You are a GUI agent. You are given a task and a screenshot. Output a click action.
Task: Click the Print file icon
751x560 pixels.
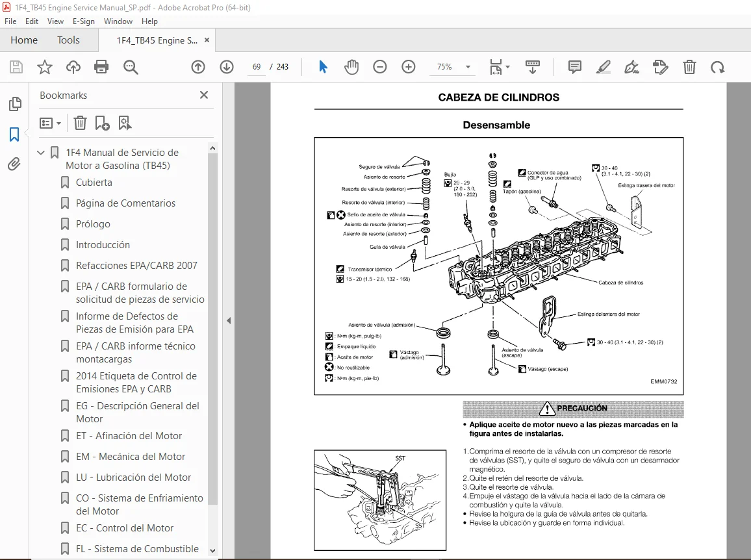click(x=101, y=67)
